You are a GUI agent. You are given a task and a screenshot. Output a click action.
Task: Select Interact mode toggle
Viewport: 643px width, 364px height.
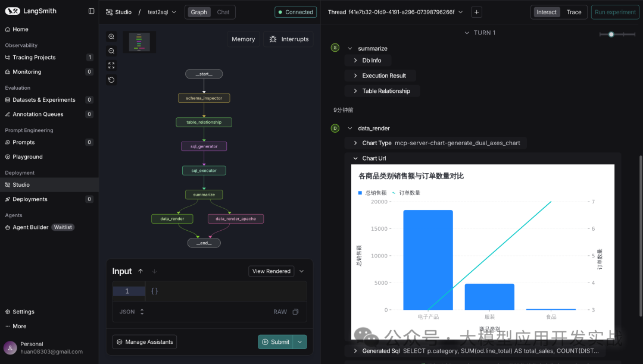[547, 12]
